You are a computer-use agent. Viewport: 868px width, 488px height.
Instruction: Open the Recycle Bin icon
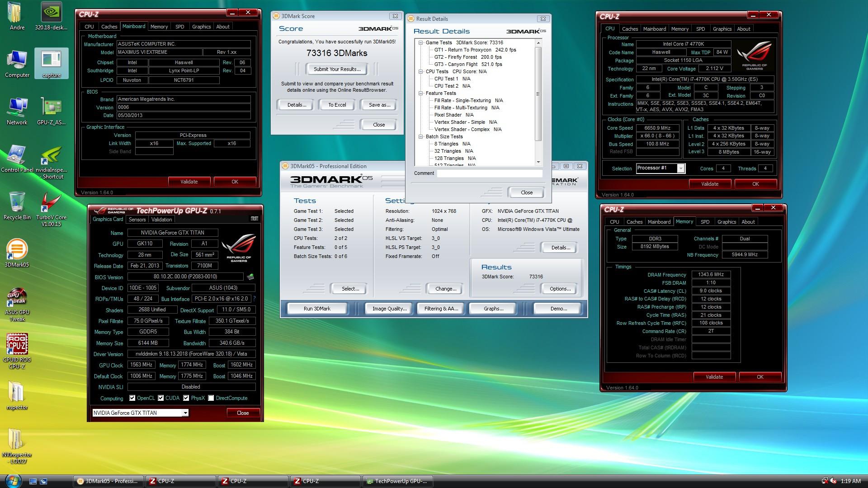17,206
